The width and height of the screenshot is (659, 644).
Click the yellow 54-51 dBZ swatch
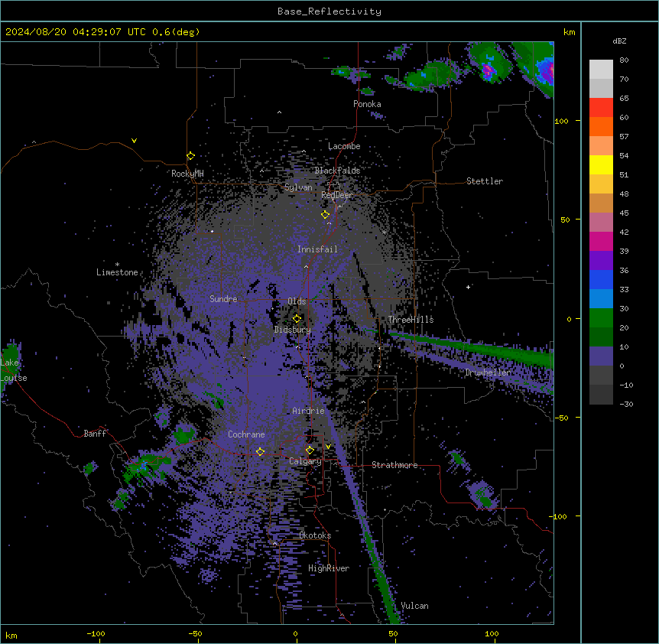(601, 164)
